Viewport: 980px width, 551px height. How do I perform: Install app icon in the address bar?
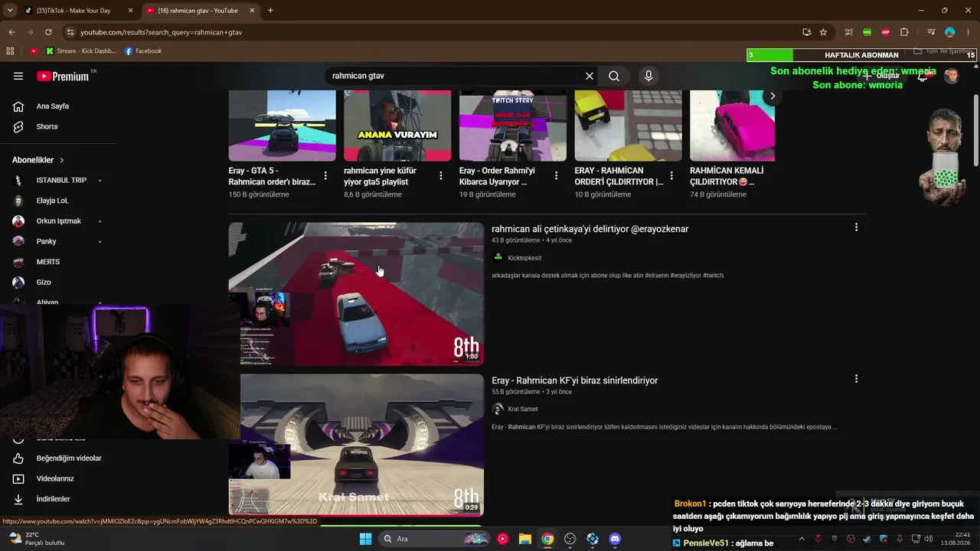tap(806, 32)
